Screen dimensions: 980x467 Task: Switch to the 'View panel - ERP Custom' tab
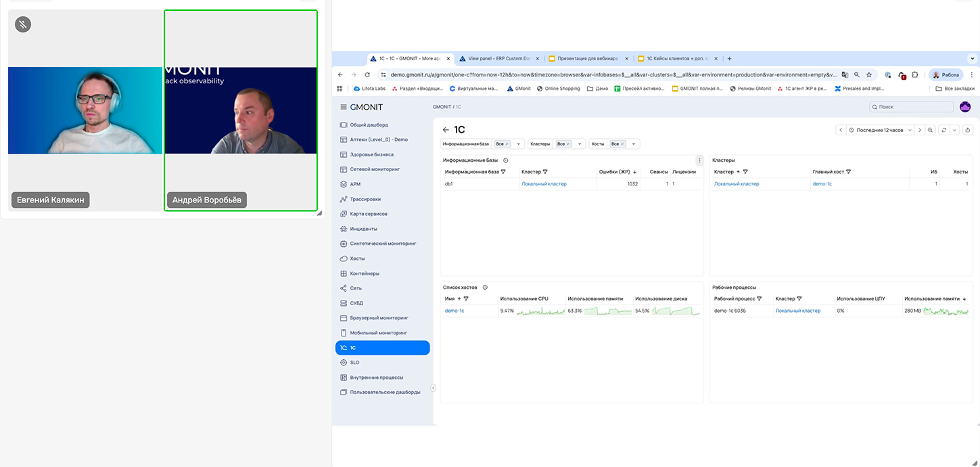pos(499,59)
